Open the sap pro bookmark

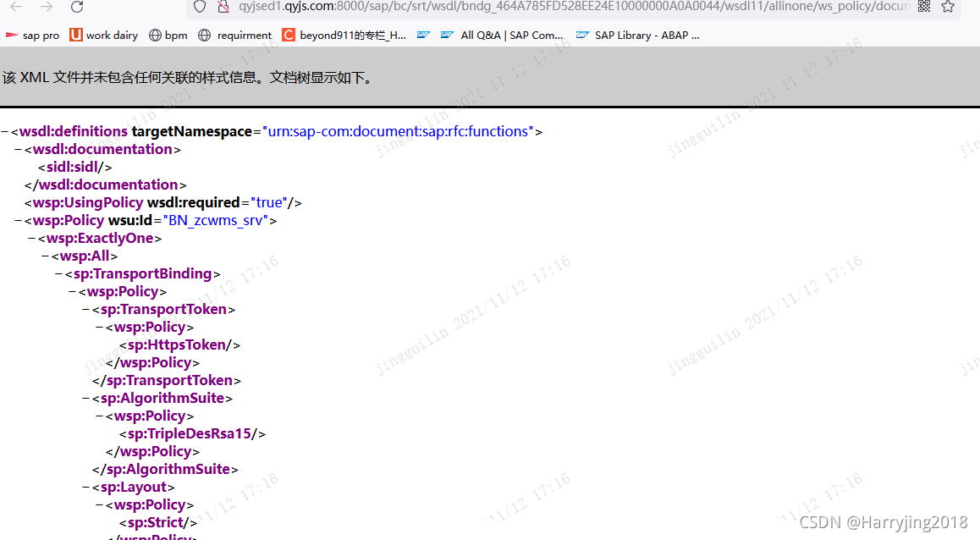point(32,36)
